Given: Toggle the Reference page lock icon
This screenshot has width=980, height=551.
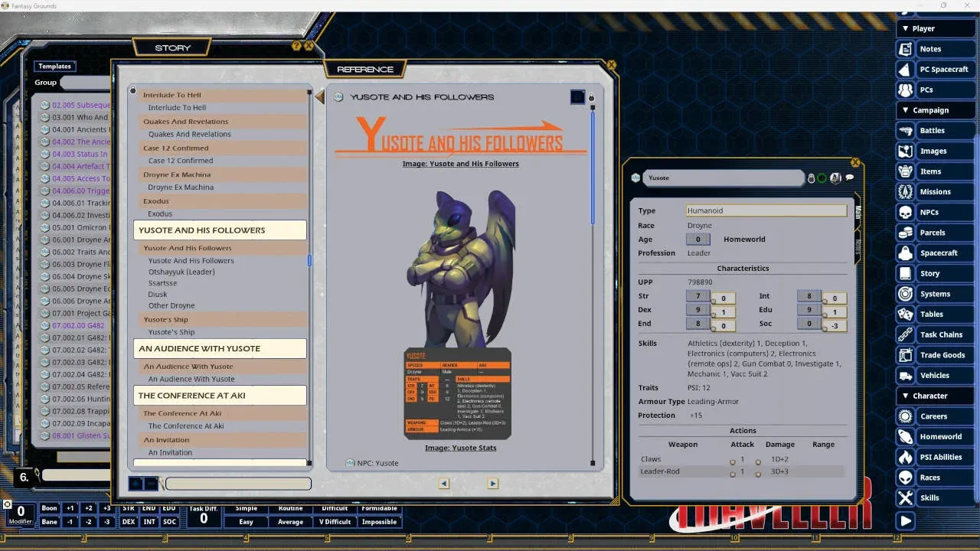Looking at the screenshot, I should (591, 97).
